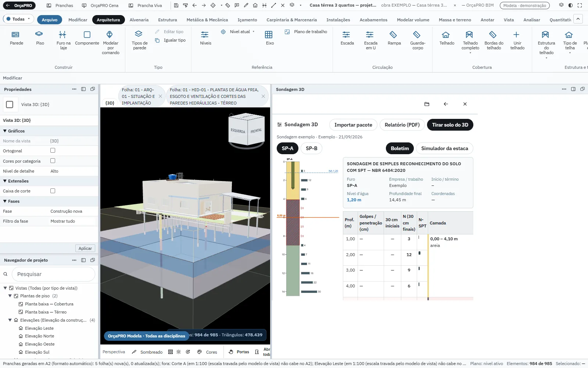Create a Telhado roof

pos(447,38)
